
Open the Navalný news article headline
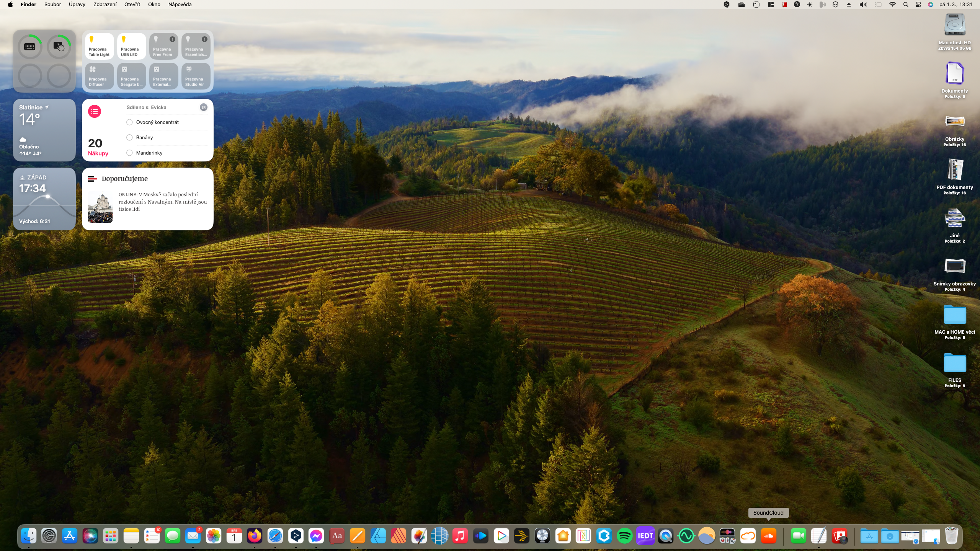point(162,202)
